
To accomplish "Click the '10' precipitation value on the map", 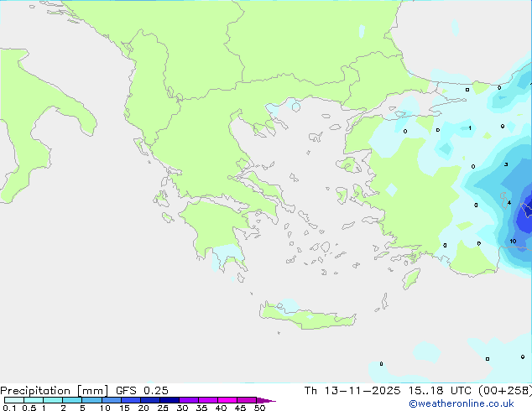I will [513, 241].
